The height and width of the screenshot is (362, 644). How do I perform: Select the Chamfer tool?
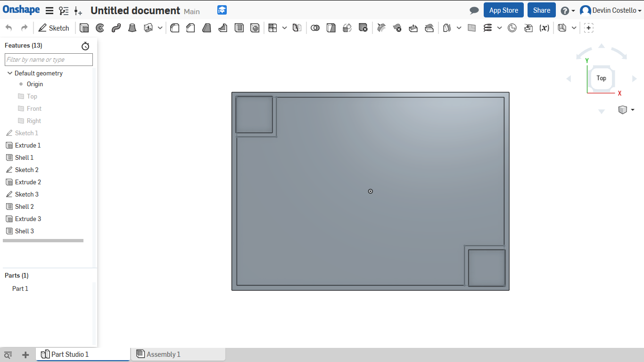(x=190, y=28)
